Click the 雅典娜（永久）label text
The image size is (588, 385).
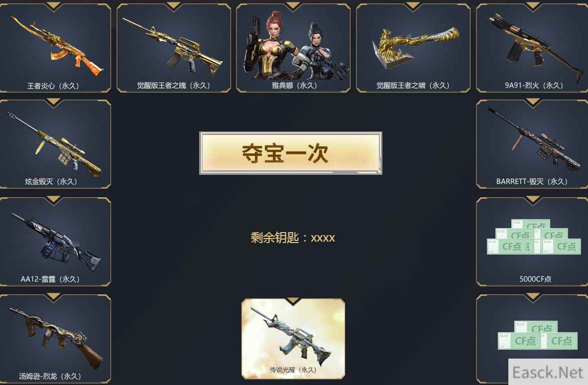[294, 86]
